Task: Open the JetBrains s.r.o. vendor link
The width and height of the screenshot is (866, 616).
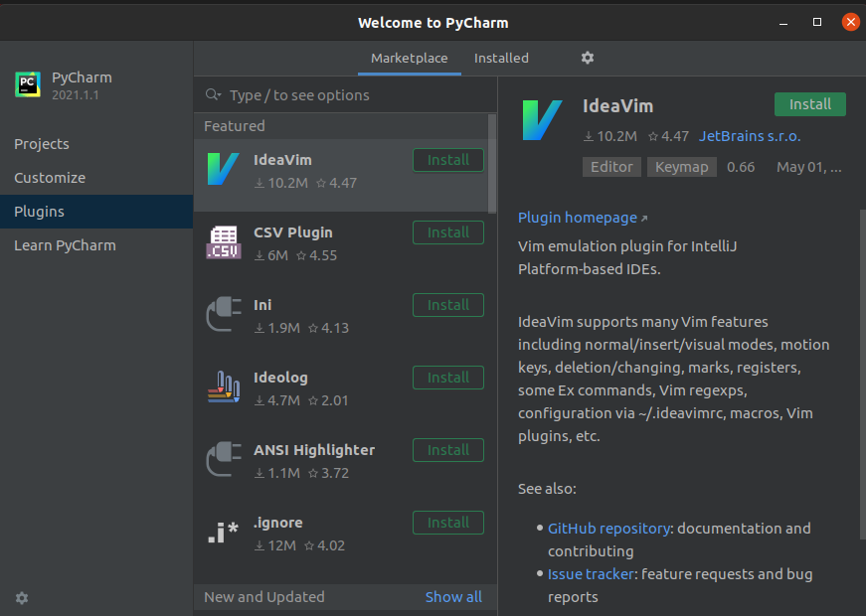Action: click(x=750, y=136)
